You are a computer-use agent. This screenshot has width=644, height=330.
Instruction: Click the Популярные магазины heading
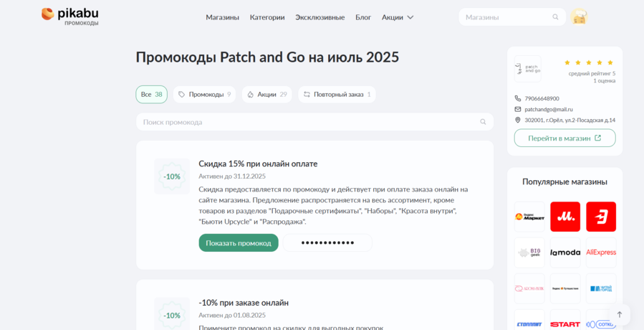tap(564, 182)
